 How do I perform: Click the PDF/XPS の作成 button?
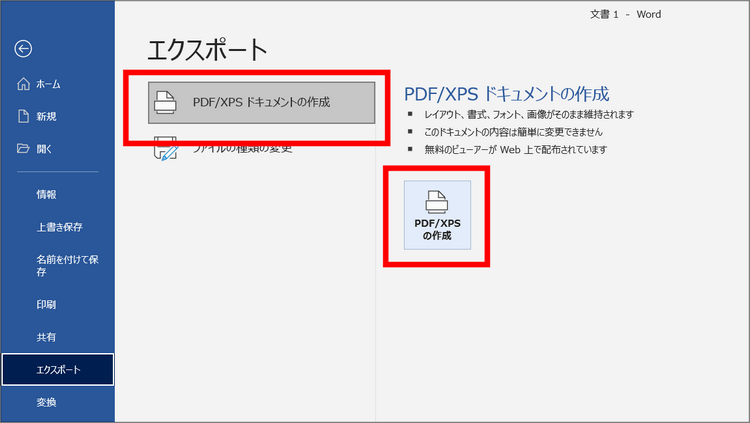[x=437, y=215]
